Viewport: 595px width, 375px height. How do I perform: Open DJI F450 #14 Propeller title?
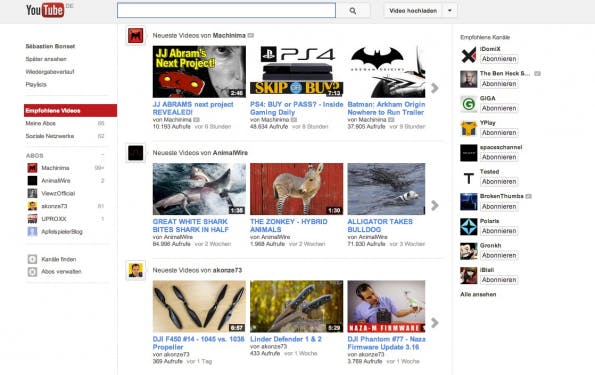(x=198, y=343)
